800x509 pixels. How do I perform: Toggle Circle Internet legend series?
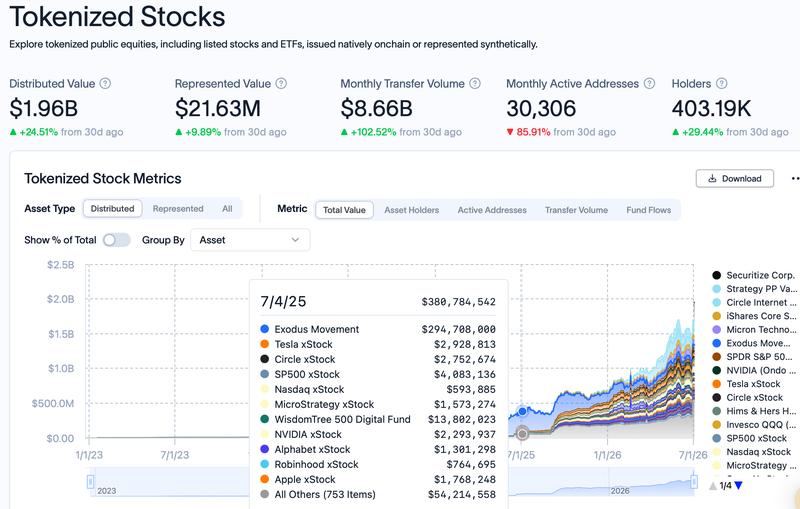pyautogui.click(x=754, y=302)
